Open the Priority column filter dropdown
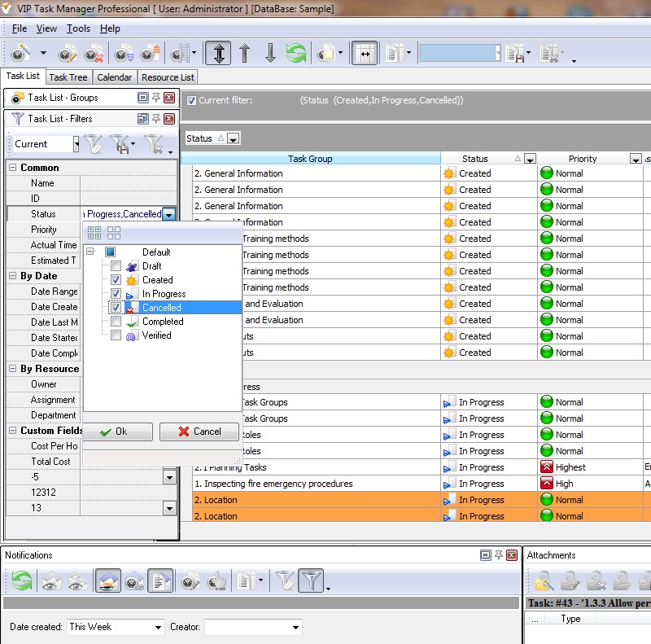Screen dimensions: 651x644 [x=636, y=159]
